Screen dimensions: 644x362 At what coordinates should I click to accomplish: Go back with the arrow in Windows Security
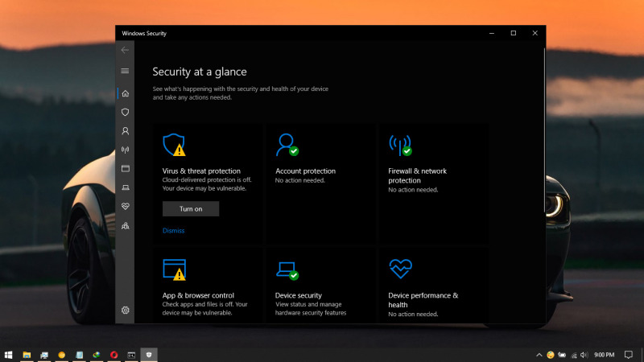pyautogui.click(x=125, y=50)
